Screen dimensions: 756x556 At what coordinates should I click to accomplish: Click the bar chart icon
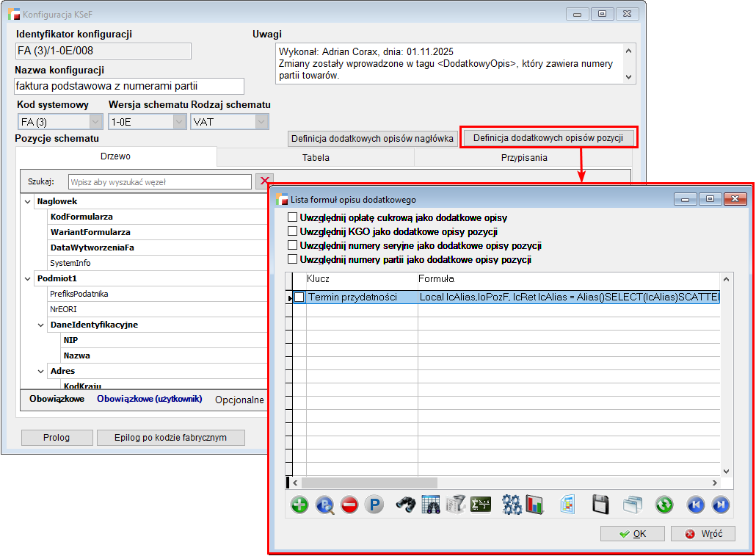[534, 505]
